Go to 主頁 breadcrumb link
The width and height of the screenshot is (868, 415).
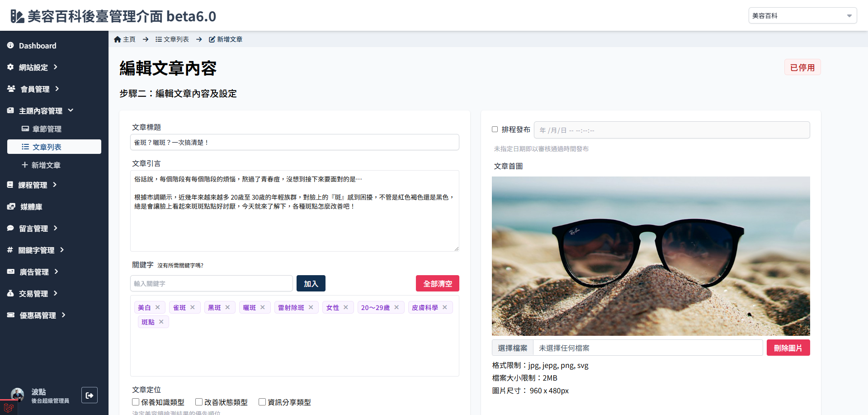tap(125, 39)
